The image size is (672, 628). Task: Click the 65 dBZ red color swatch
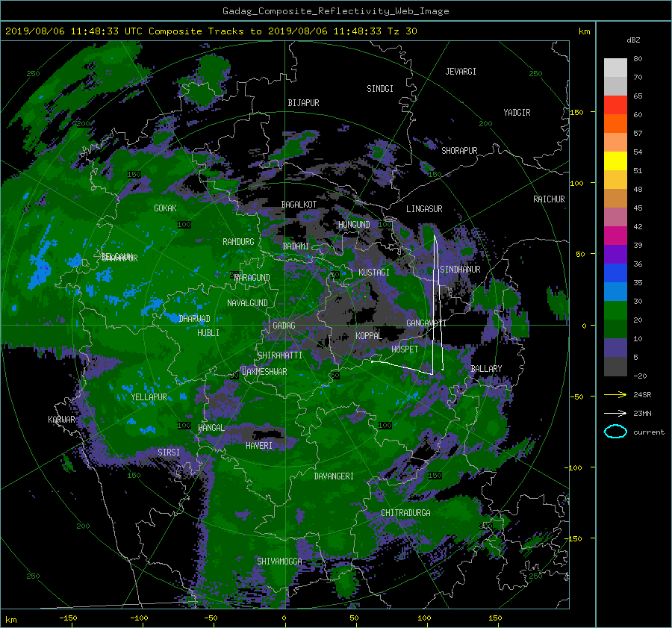click(x=615, y=105)
